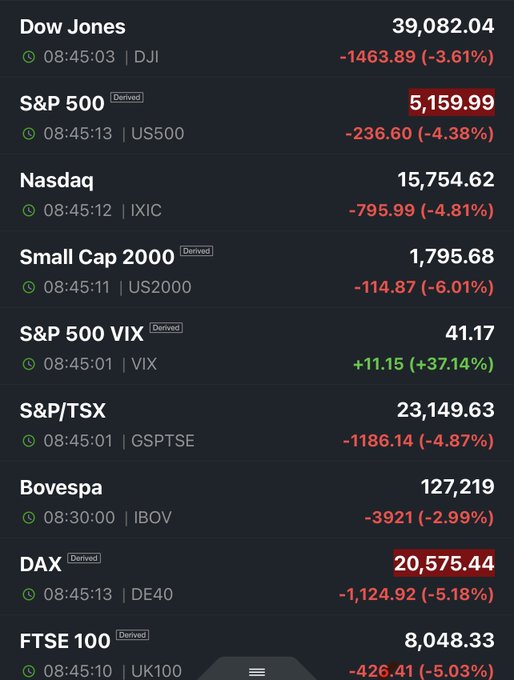Tap the Dow Jones change -1463.89 (-3.61%)
514x680 pixels.
click(417, 57)
